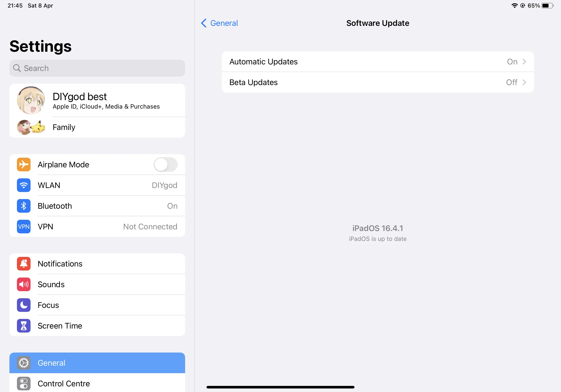561x392 pixels.
Task: Tap the back chevron to General
Action: (203, 23)
